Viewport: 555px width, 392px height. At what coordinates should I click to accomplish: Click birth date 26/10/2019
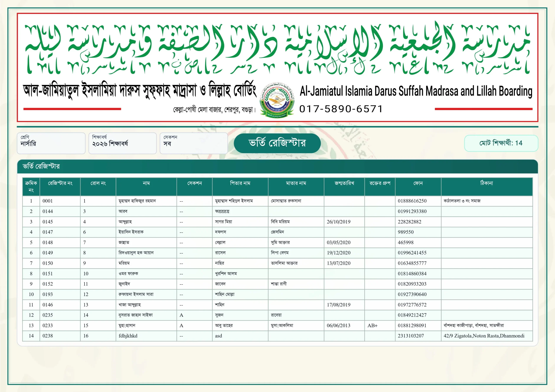point(338,222)
